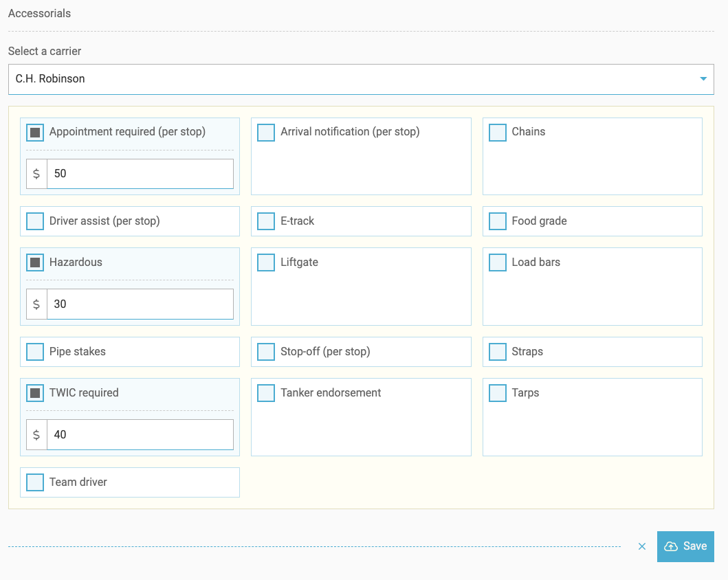The width and height of the screenshot is (728, 580).
Task: Tick the Food grade option
Action: point(498,222)
